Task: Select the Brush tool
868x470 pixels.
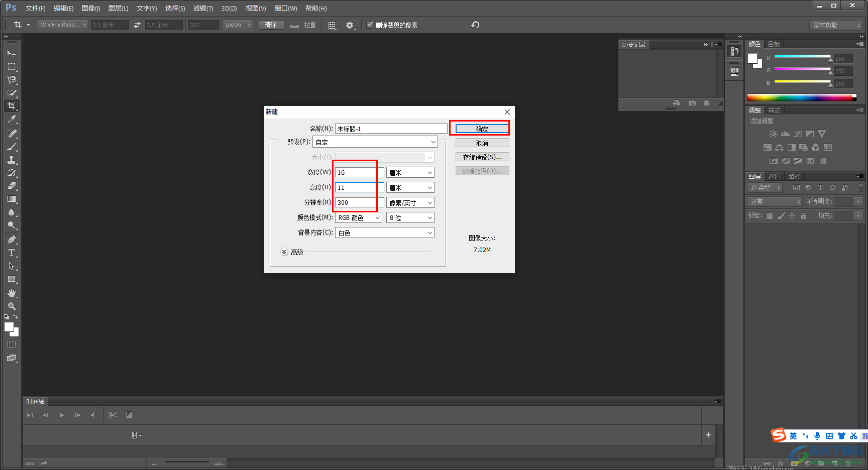Action: (12, 147)
